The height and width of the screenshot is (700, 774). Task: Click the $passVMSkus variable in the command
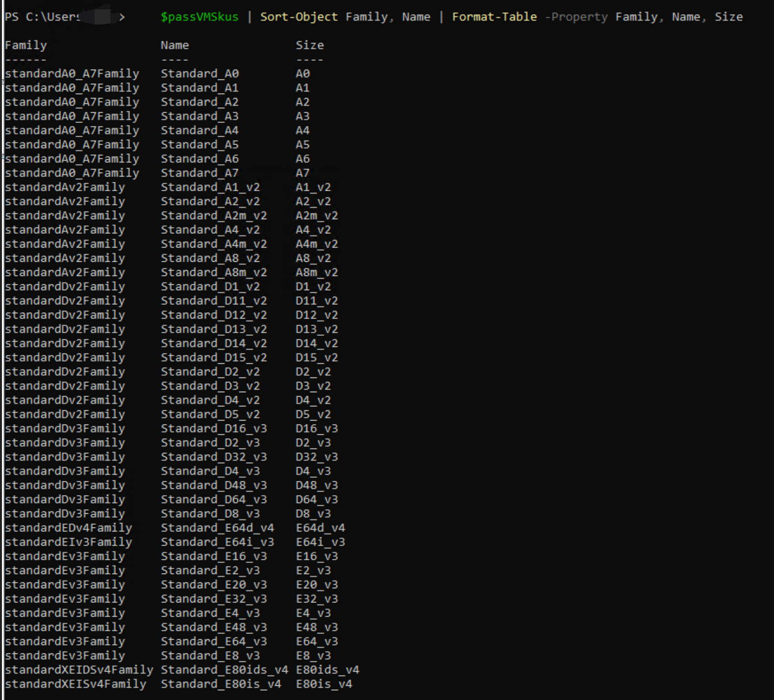click(x=199, y=17)
